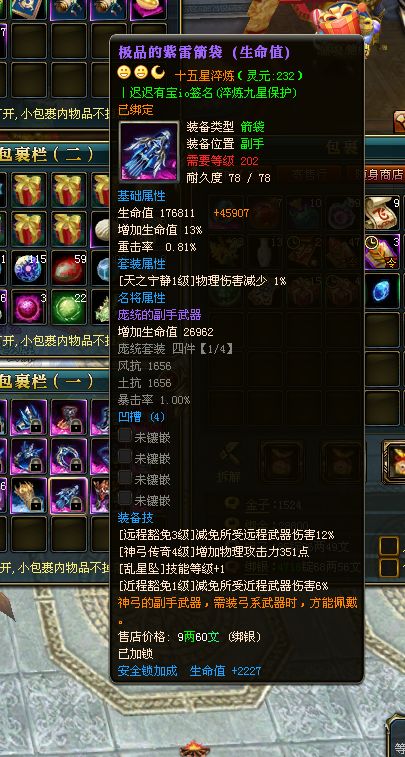Open the flying scroll item stacked 9
Viewport: 405px width, 757px height.
pyautogui.click(x=382, y=213)
